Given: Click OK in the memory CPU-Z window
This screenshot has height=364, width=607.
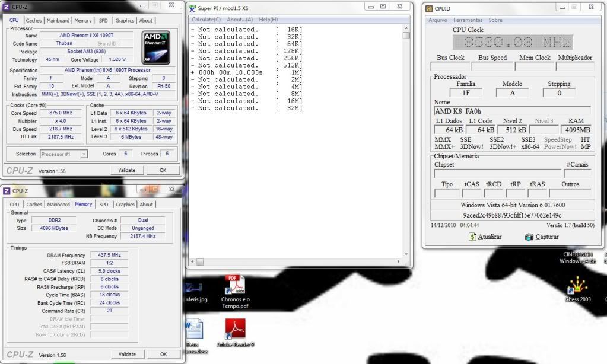Looking at the screenshot, I should [x=163, y=355].
